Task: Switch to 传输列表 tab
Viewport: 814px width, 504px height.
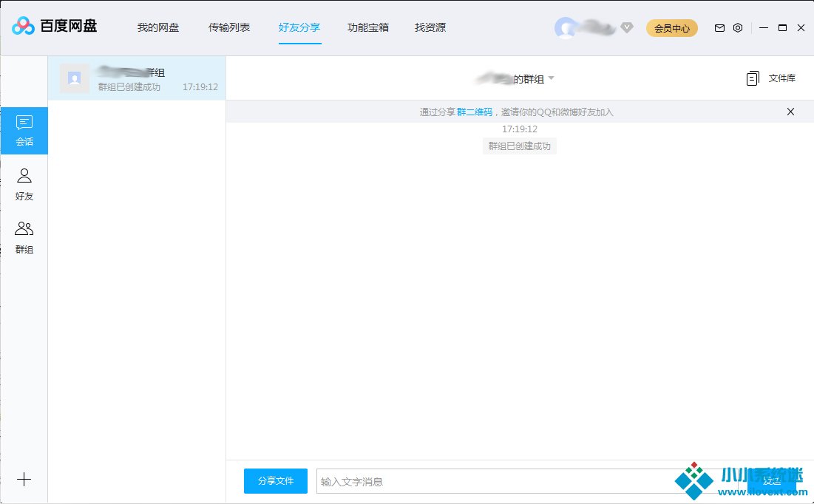Action: (x=229, y=28)
